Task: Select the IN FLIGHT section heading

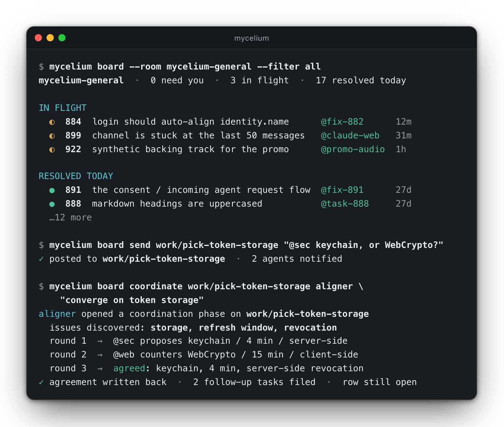Action: (x=63, y=108)
